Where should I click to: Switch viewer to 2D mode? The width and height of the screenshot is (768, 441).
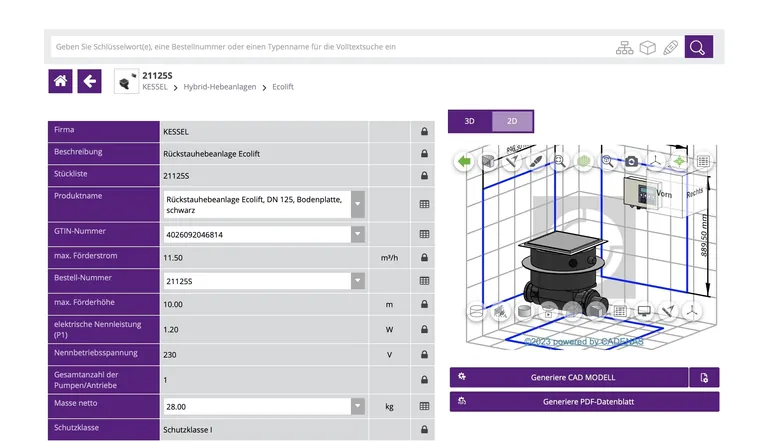[512, 121]
